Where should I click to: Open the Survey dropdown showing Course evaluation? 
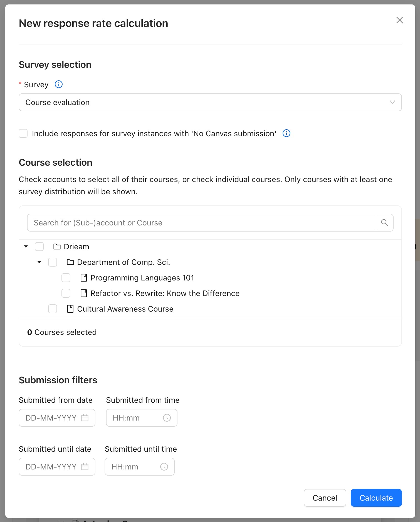210,102
